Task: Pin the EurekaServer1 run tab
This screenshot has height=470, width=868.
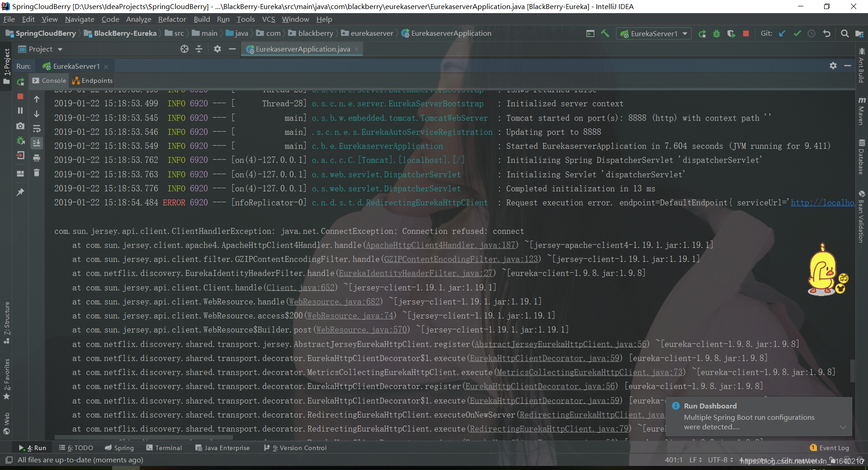Action: point(20,192)
